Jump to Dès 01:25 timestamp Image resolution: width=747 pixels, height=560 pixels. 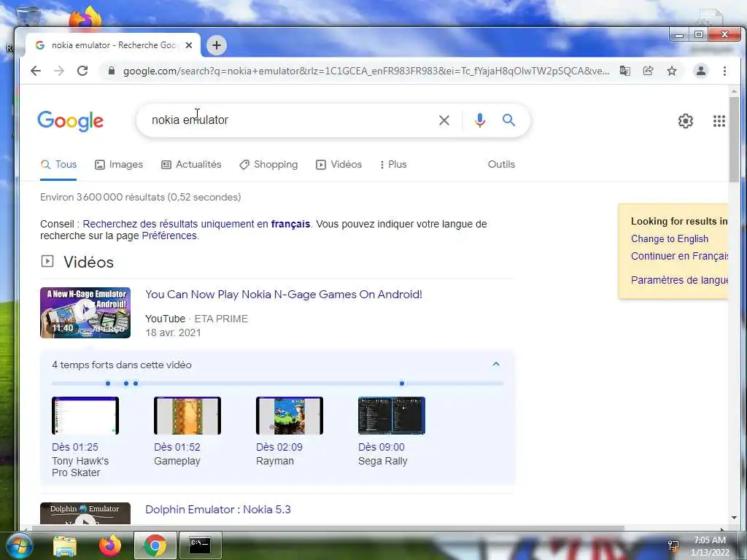point(75,447)
